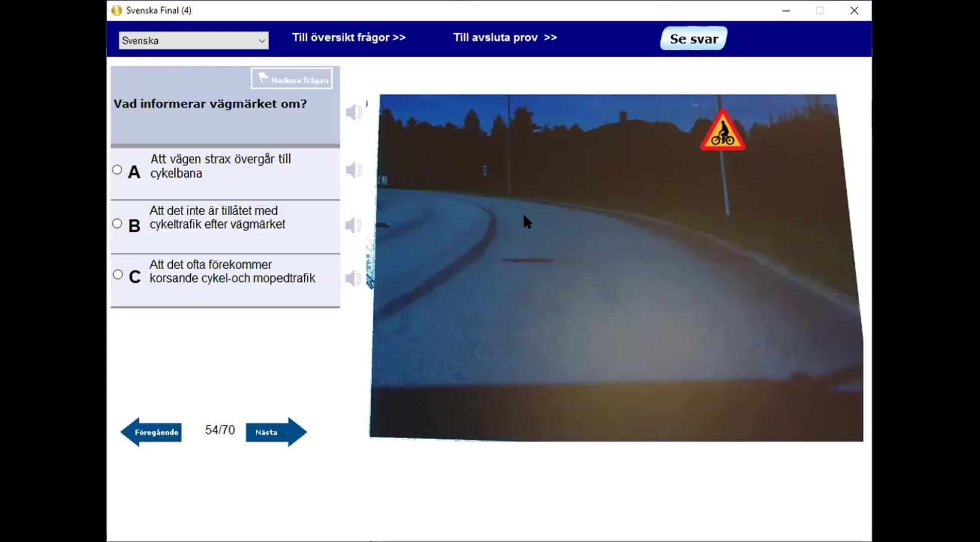980x542 pixels.
Task: Open Till avsluta prov link
Action: (x=505, y=38)
